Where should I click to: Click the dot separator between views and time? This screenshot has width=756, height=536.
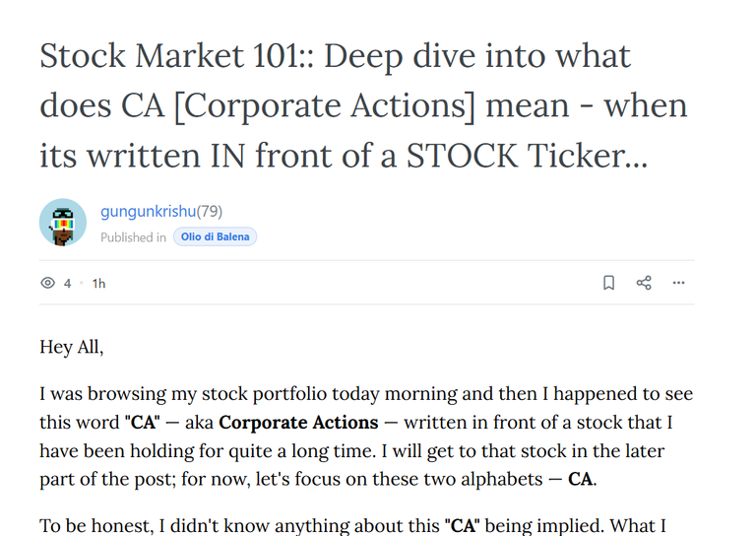82,283
